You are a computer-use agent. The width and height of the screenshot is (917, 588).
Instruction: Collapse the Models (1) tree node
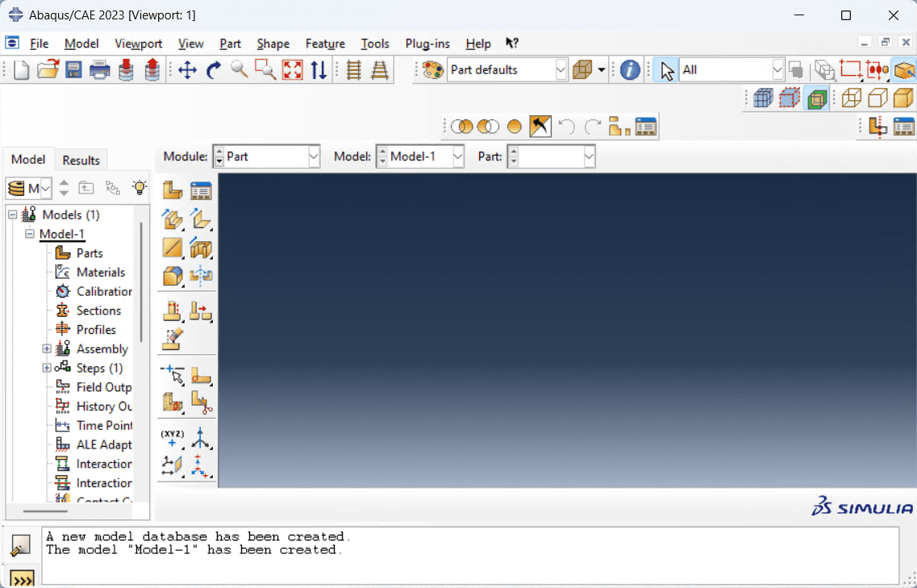tap(13, 215)
